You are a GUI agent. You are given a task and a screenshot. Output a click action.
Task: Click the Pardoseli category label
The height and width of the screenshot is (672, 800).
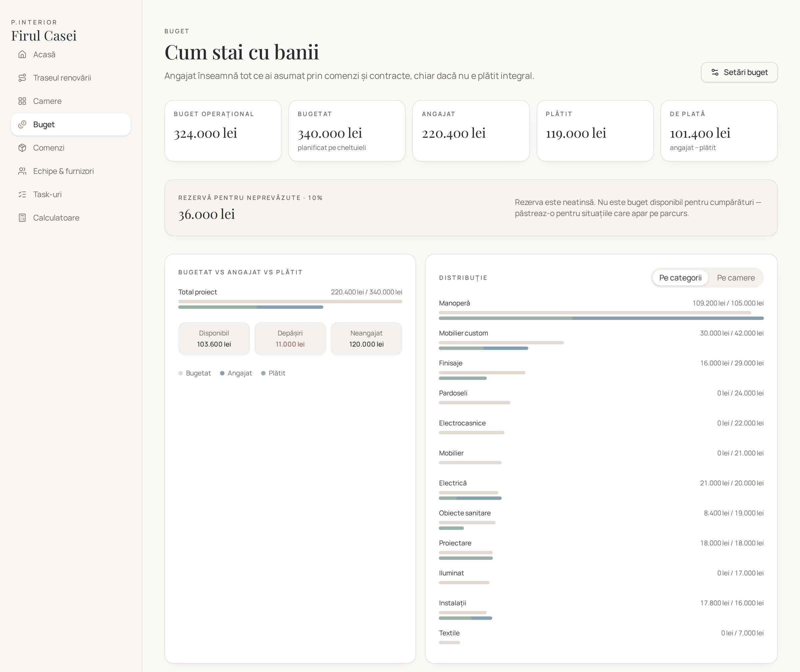tap(453, 393)
